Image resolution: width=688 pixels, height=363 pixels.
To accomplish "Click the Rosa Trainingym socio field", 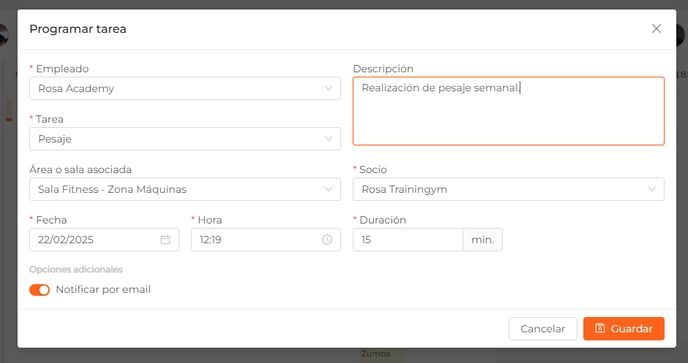I will (x=509, y=189).
